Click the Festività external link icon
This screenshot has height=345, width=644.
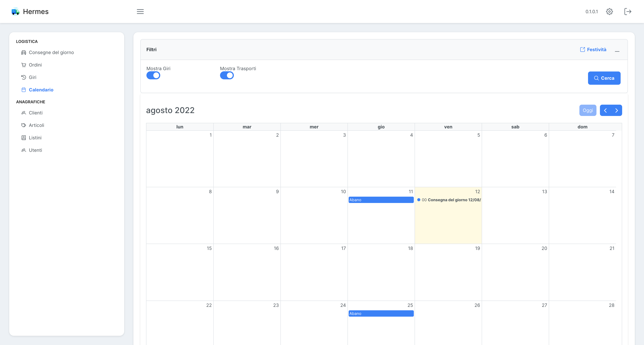click(582, 49)
